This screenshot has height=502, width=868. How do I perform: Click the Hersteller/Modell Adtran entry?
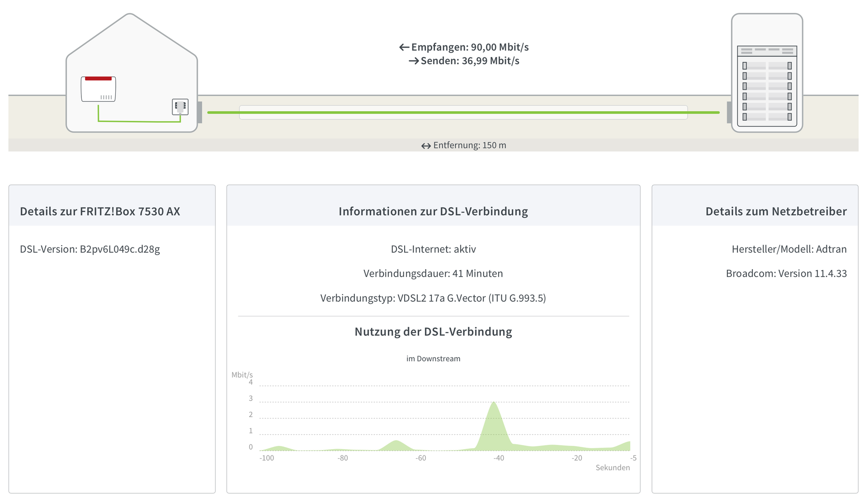coord(789,249)
